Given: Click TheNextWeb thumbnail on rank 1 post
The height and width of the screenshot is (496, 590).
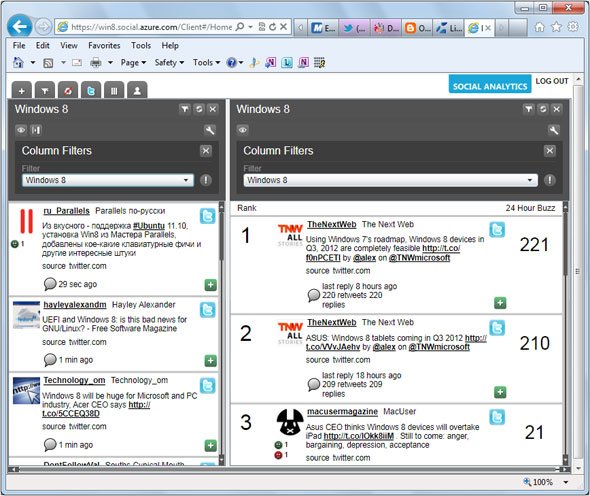Looking at the screenshot, I should [290, 235].
